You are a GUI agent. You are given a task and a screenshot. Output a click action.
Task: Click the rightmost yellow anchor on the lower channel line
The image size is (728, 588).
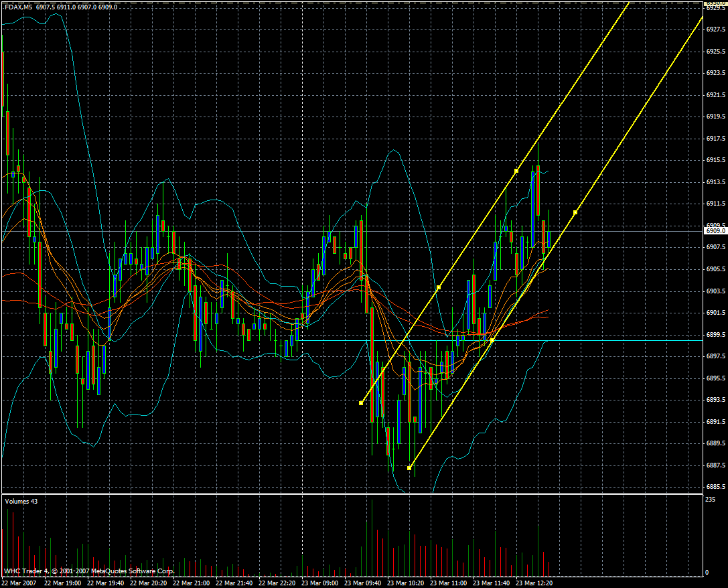[x=575, y=212]
